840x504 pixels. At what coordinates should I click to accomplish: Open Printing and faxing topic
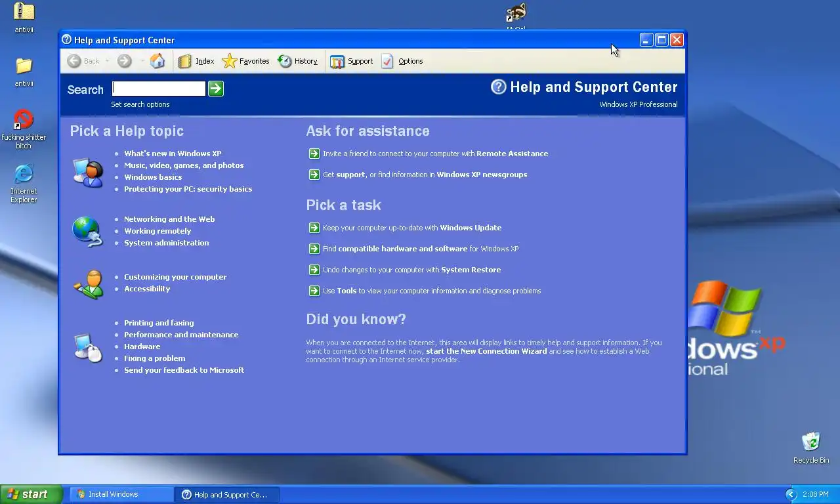point(159,323)
